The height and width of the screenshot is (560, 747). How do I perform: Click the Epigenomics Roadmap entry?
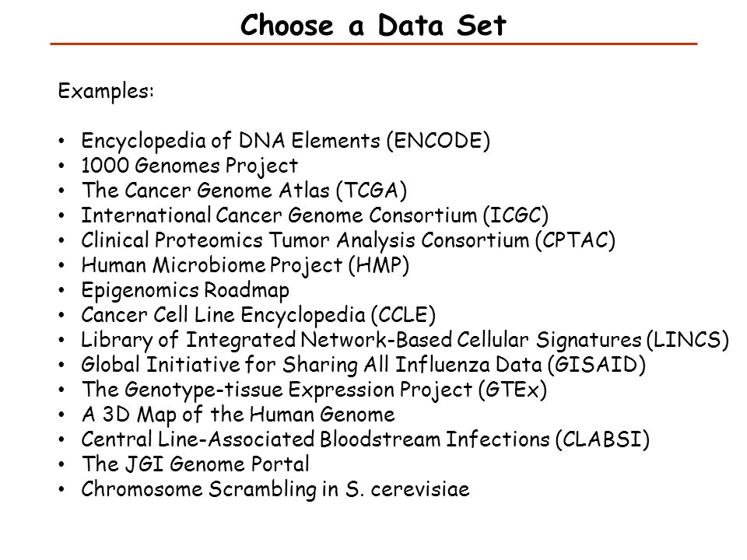pos(185,290)
